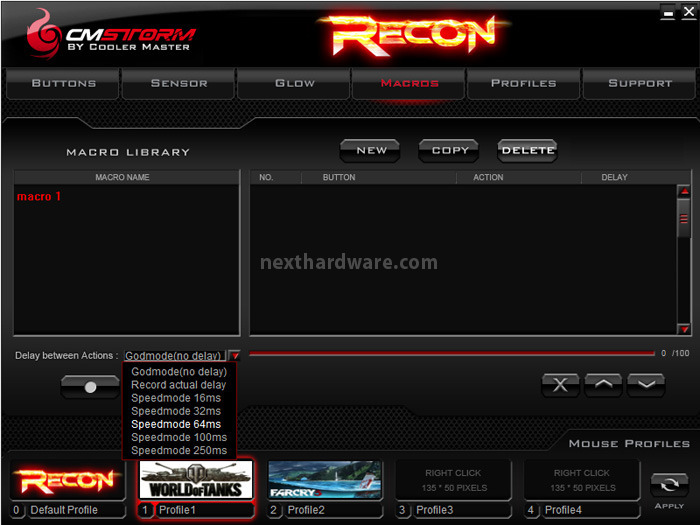The height and width of the screenshot is (525, 700).
Task: Click the DELAY column header
Action: (614, 177)
